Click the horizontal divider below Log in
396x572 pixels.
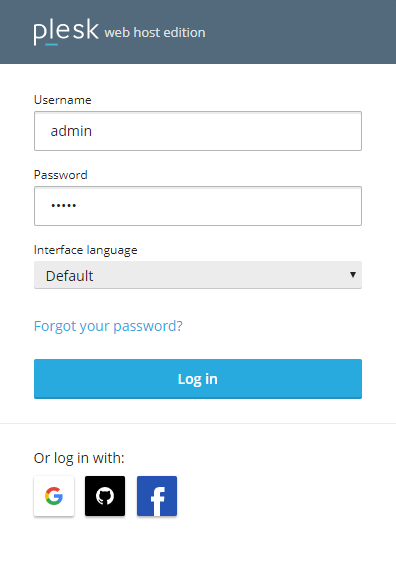(198, 424)
